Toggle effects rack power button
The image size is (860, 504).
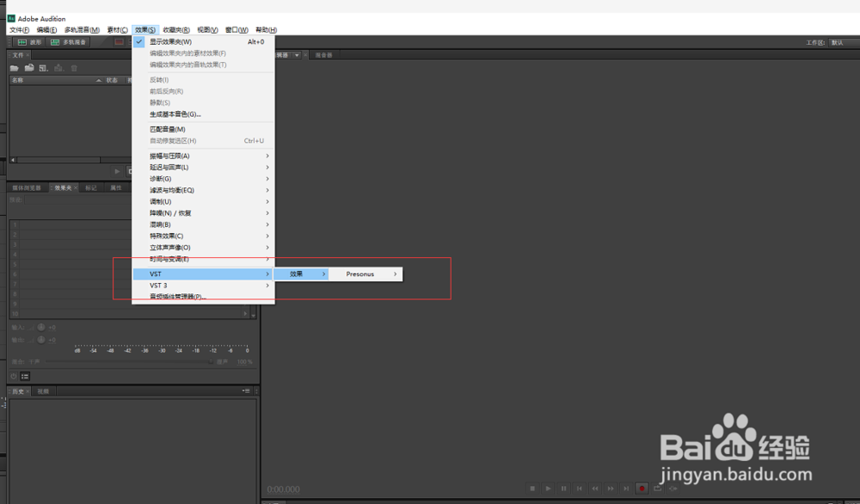(x=14, y=376)
